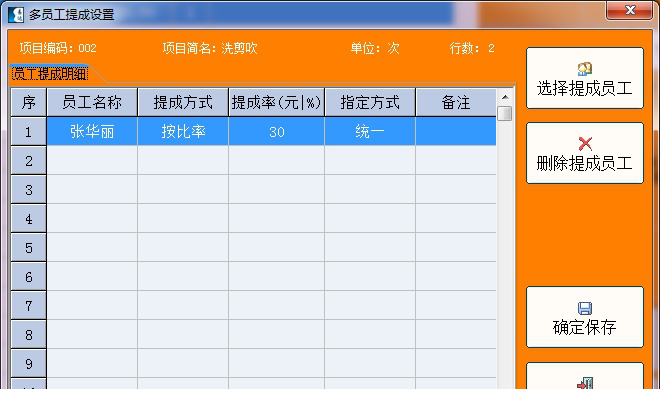Close the 多员工提成设置 window
The image size is (660, 404).
629,10
